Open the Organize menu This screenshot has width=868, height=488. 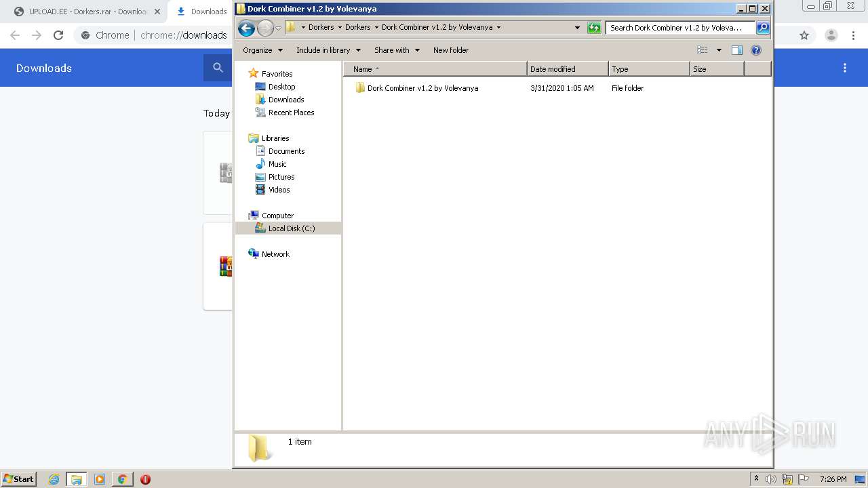click(x=263, y=50)
